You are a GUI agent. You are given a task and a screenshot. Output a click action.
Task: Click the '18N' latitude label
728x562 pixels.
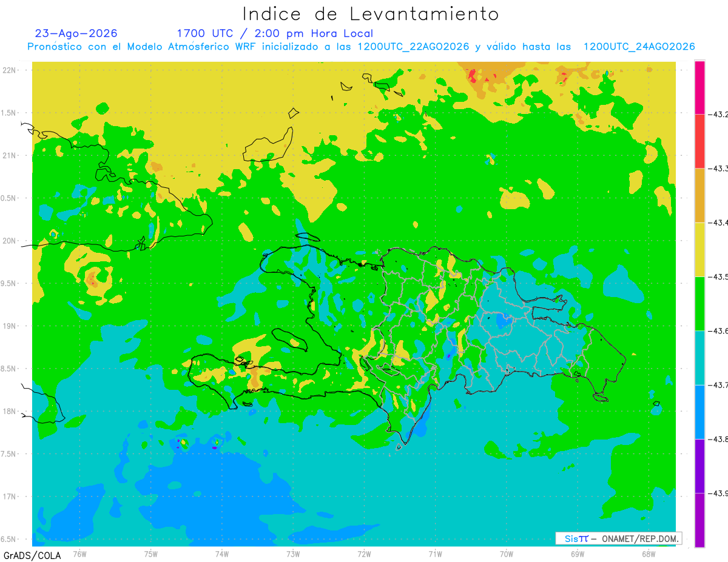pos(10,411)
